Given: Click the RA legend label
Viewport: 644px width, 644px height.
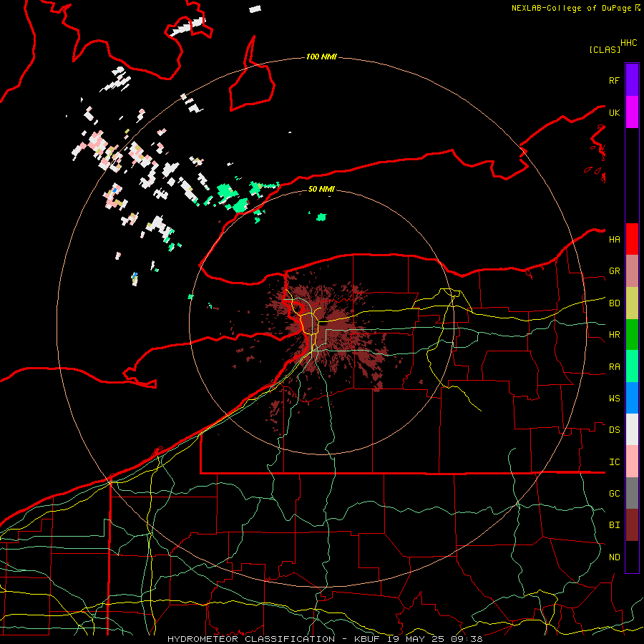Looking at the screenshot, I should [614, 367].
